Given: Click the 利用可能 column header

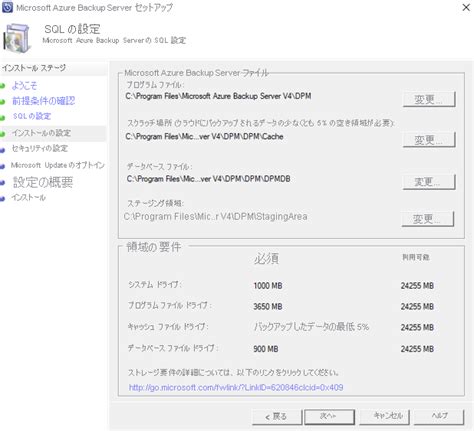Looking at the screenshot, I should coord(416,257).
